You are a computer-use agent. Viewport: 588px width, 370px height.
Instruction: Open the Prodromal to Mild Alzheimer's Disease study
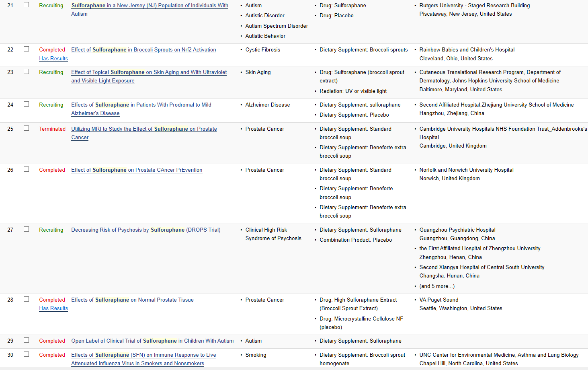[x=141, y=105]
